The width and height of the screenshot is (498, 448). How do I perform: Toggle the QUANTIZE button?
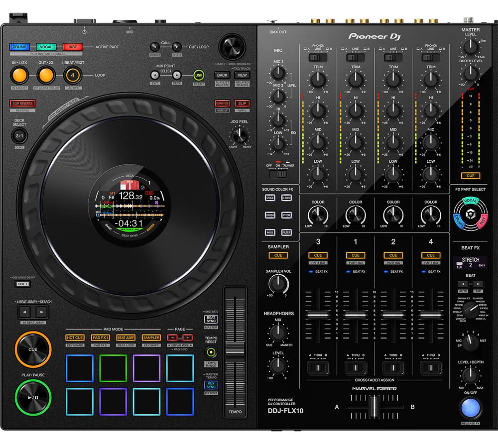tap(222, 104)
